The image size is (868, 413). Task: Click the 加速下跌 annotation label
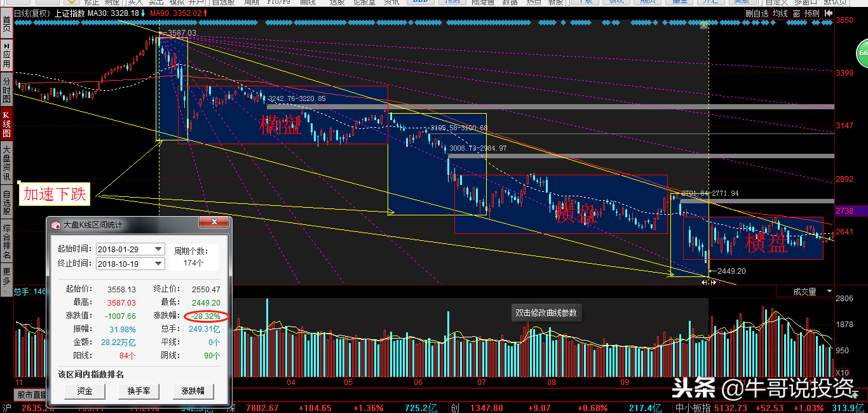pyautogui.click(x=55, y=194)
